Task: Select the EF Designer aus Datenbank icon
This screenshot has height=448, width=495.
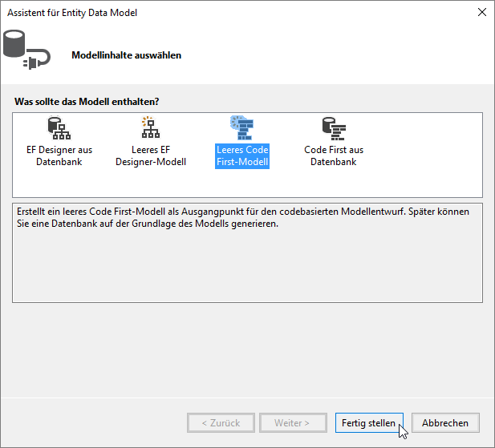Action: pyautogui.click(x=59, y=128)
